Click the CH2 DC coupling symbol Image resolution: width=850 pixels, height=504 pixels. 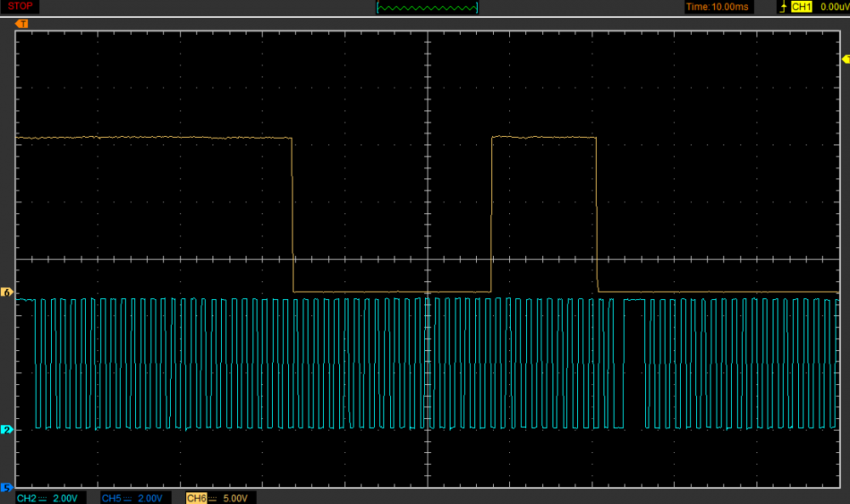pos(42,497)
